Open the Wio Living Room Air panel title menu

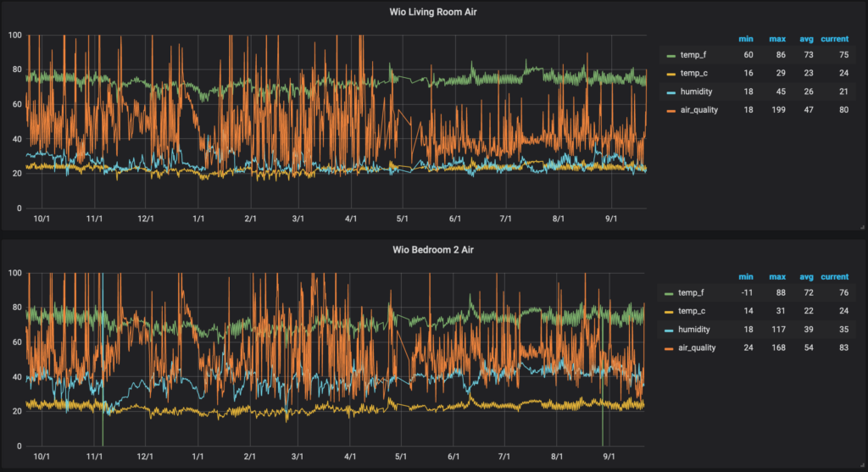[433, 12]
